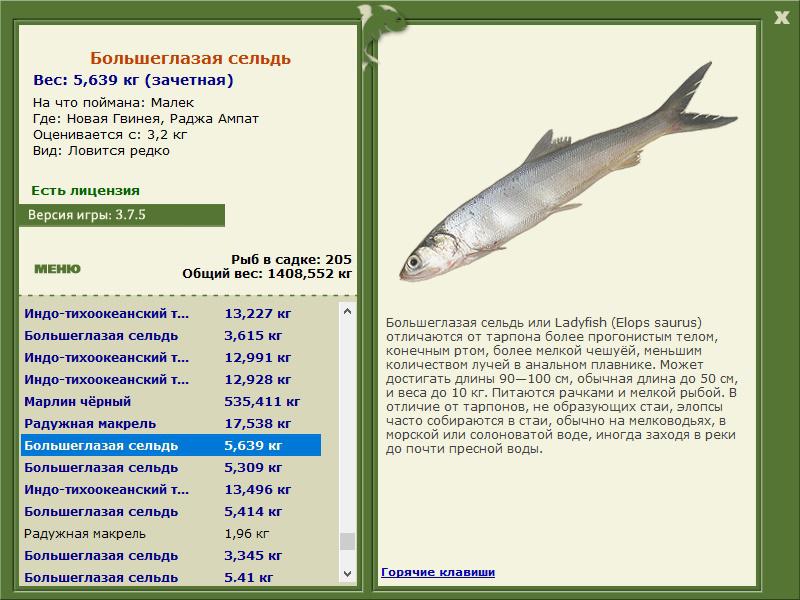Select Индо-тихоокеанский т... 12,991 кг row
Screen dimensions: 800x600
coord(171,358)
